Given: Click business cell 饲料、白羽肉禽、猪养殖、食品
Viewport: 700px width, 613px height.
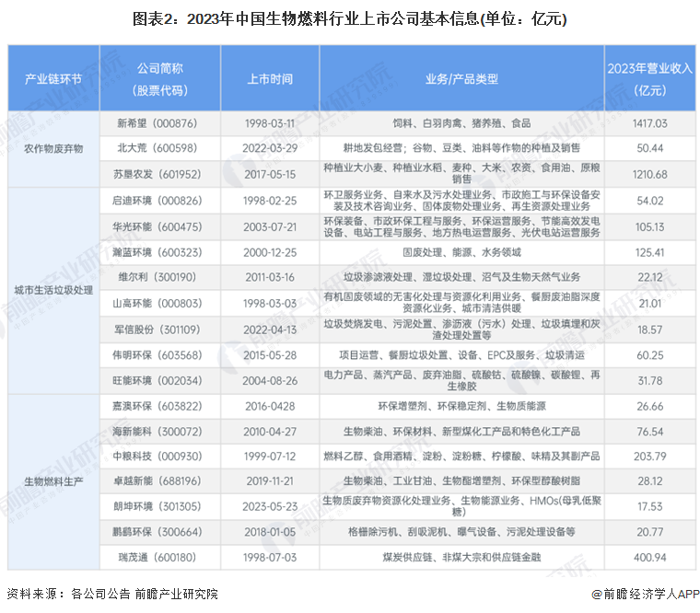Looking at the screenshot, I should [x=461, y=123].
